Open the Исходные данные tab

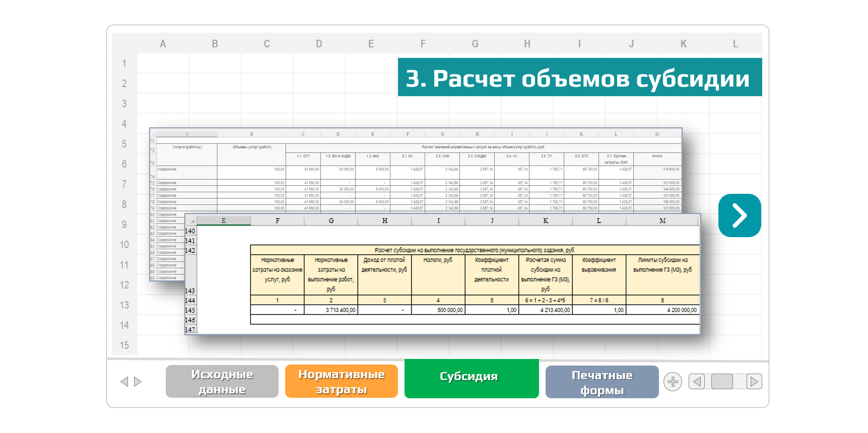point(222,382)
